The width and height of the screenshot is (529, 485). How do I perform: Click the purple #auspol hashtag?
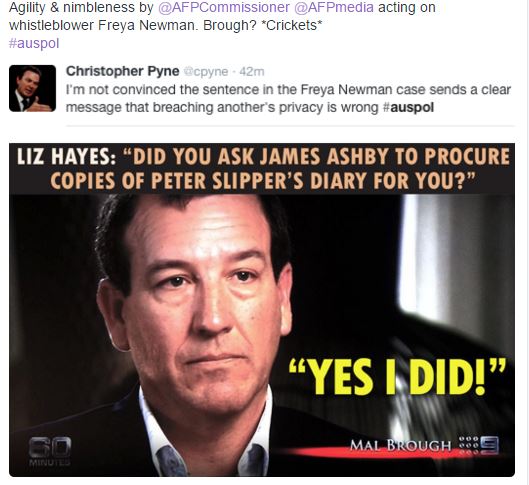coord(34,43)
